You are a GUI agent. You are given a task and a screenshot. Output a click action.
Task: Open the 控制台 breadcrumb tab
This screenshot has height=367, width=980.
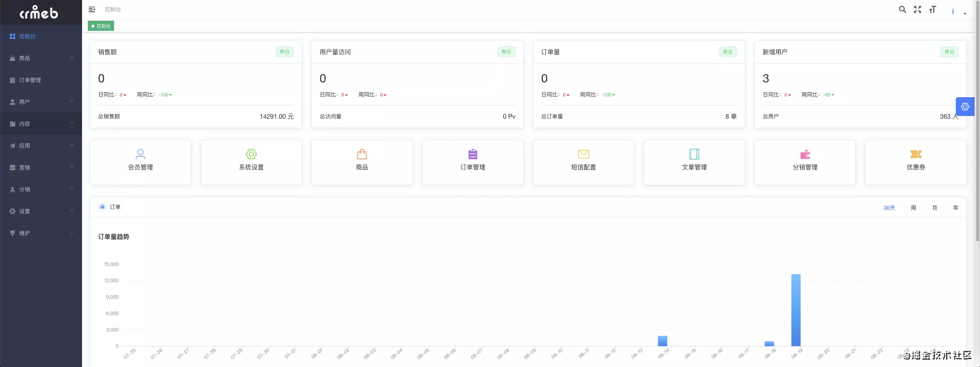pyautogui.click(x=101, y=26)
